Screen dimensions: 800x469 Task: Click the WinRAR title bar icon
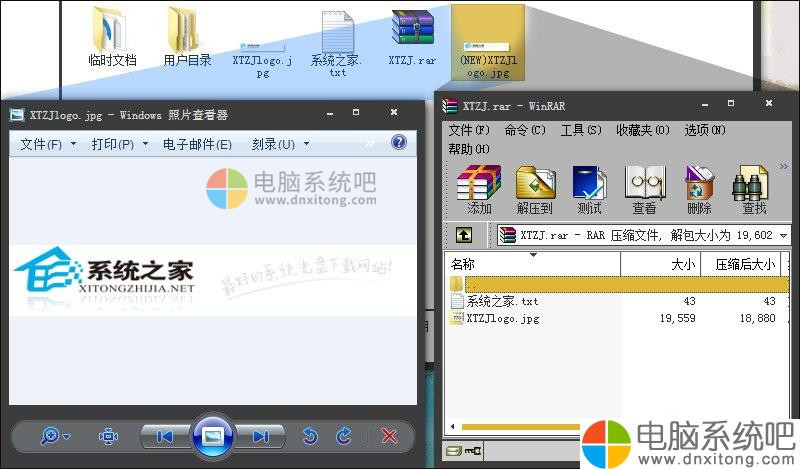click(450, 106)
